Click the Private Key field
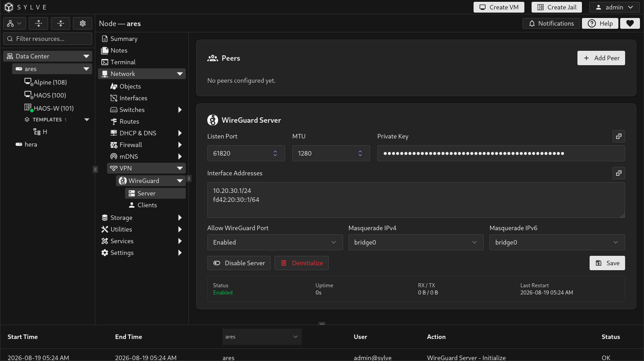Screen dimensions: 644x361 (x=501, y=153)
